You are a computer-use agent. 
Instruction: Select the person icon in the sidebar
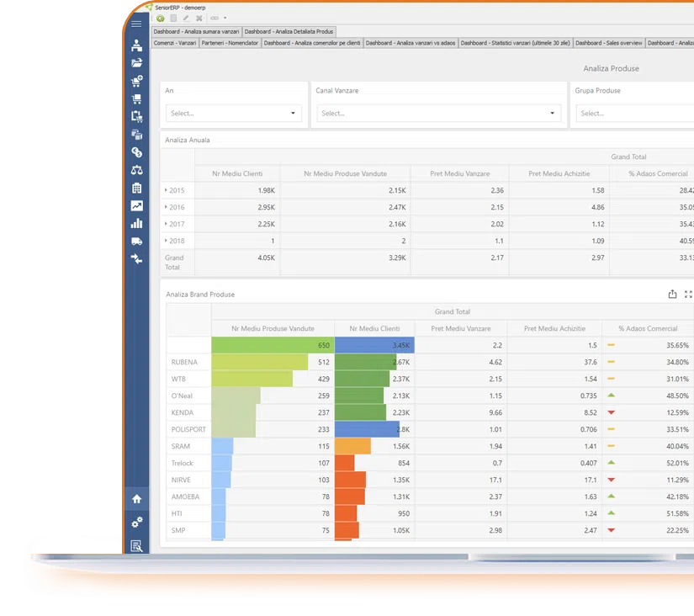pos(136,45)
